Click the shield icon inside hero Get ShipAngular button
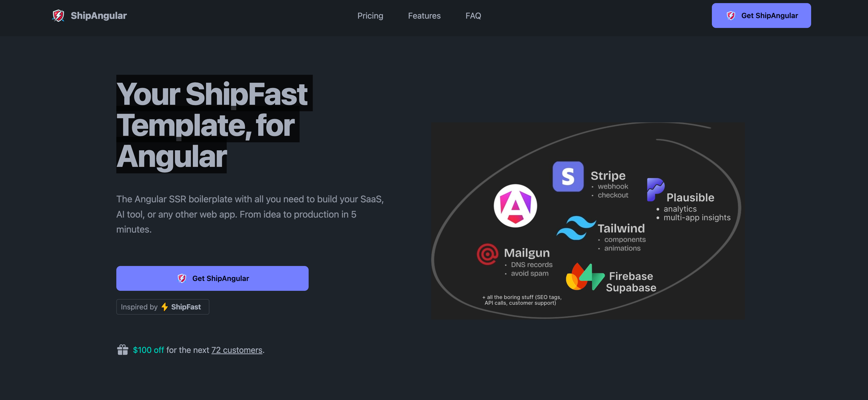The width and height of the screenshot is (868, 400). (x=182, y=278)
